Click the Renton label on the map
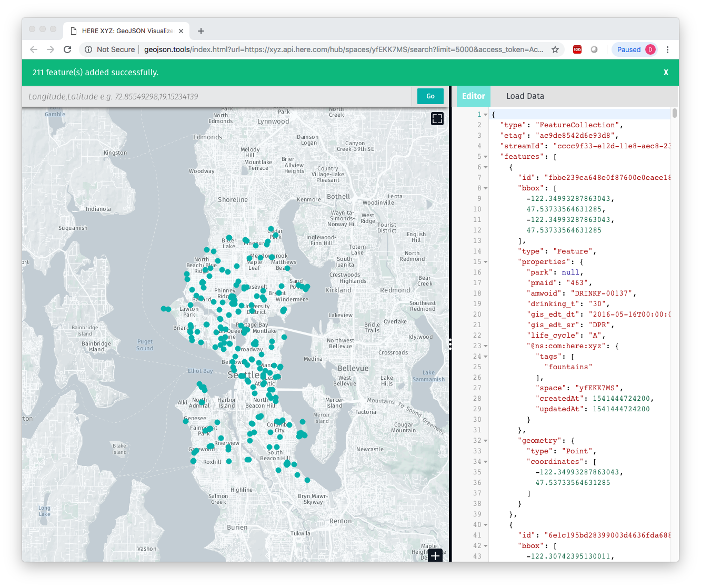 (x=341, y=521)
